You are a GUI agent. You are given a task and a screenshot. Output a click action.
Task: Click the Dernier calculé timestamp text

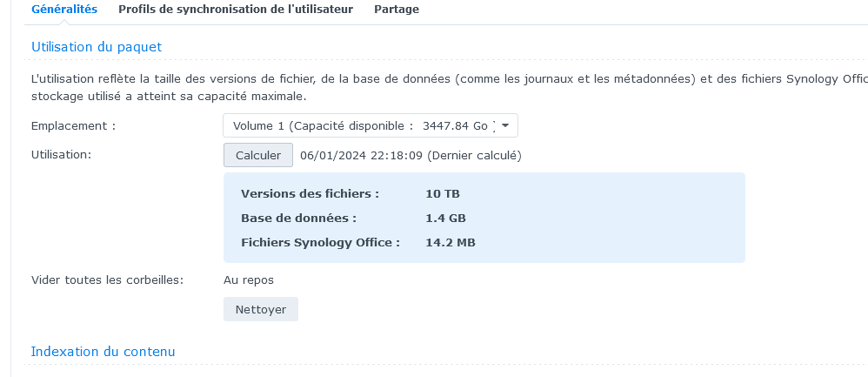click(411, 156)
